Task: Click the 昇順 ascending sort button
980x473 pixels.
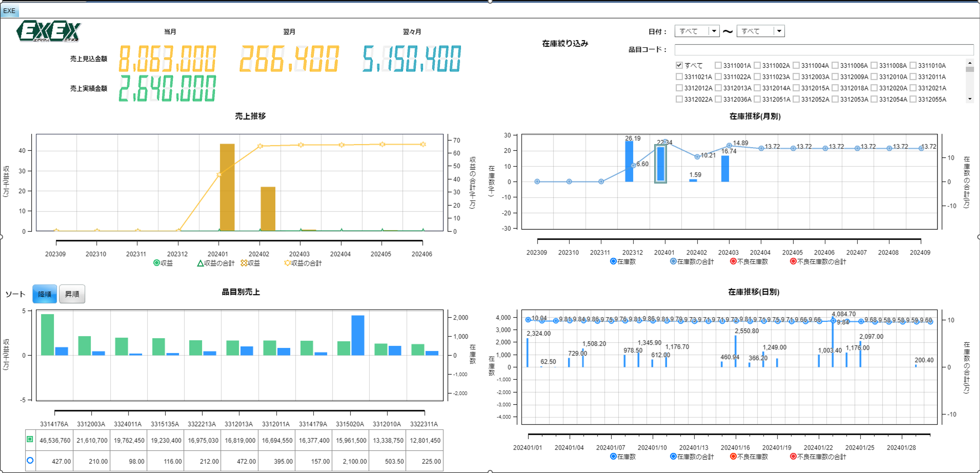Action: click(x=72, y=293)
